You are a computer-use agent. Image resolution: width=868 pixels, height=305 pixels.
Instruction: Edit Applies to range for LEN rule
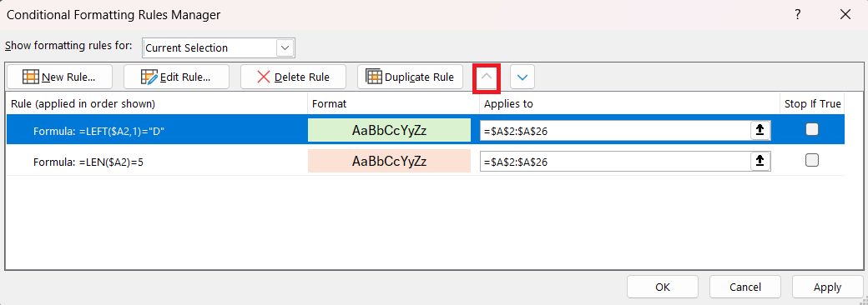[x=615, y=161]
